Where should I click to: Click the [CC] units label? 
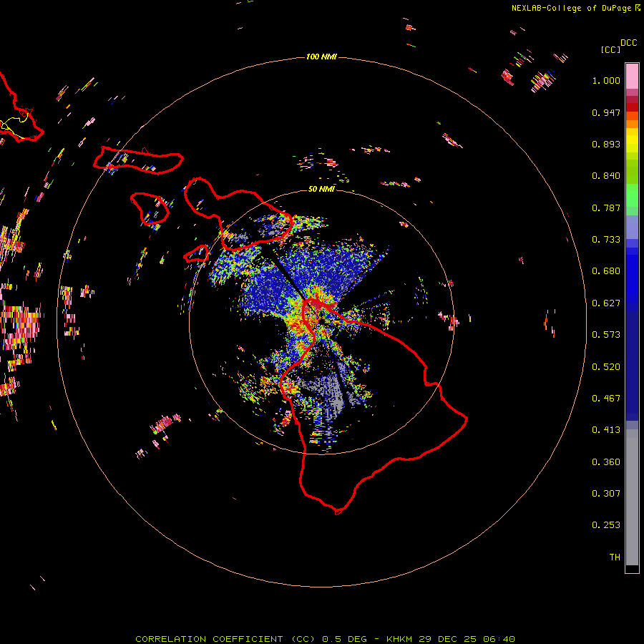pyautogui.click(x=610, y=49)
